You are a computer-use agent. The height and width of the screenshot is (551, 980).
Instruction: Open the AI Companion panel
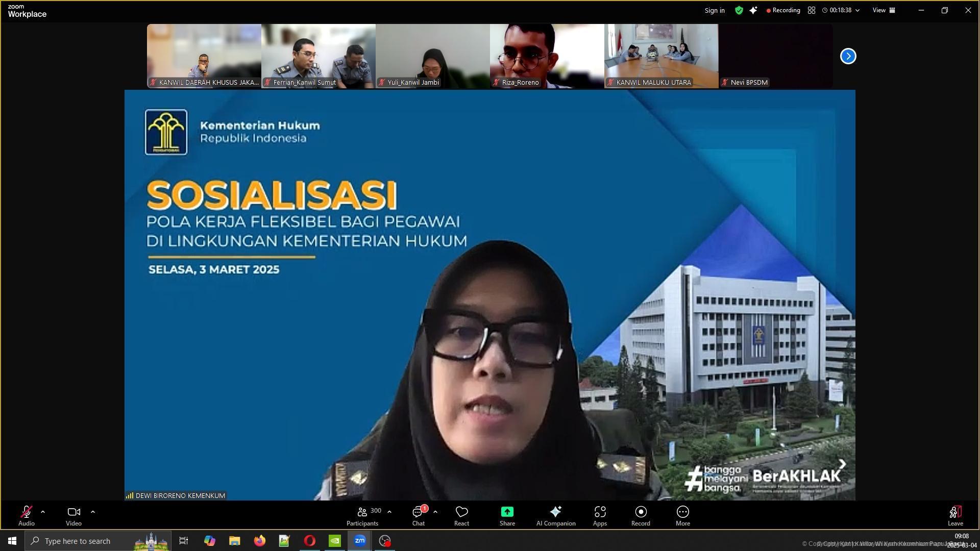pyautogui.click(x=555, y=515)
